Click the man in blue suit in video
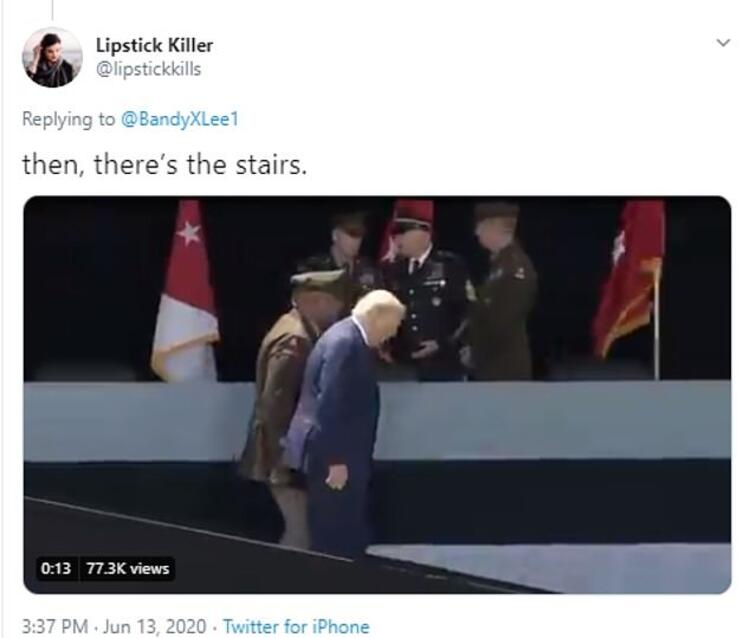Viewport: 750px width, 638px height. click(x=341, y=423)
